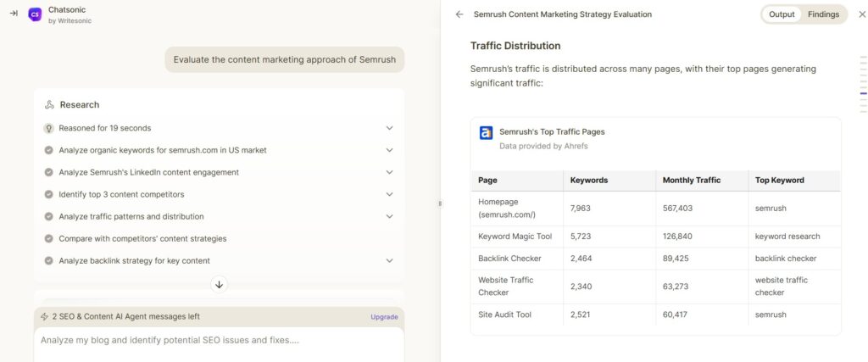868x362 pixels.
Task: Click the monthly traffic value 126,840
Action: click(x=677, y=237)
